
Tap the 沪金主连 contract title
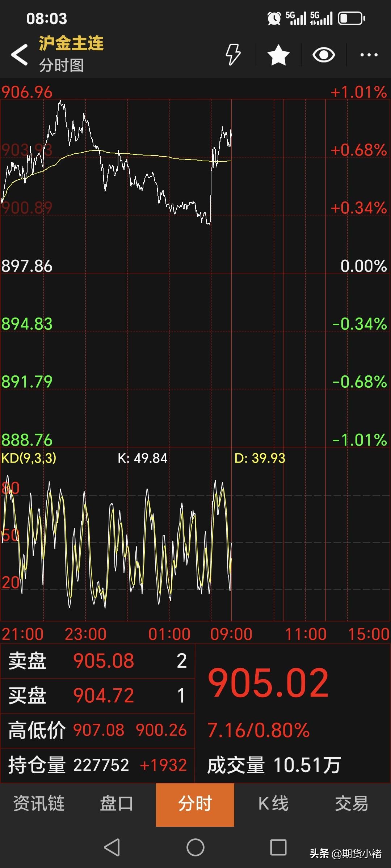[x=71, y=43]
